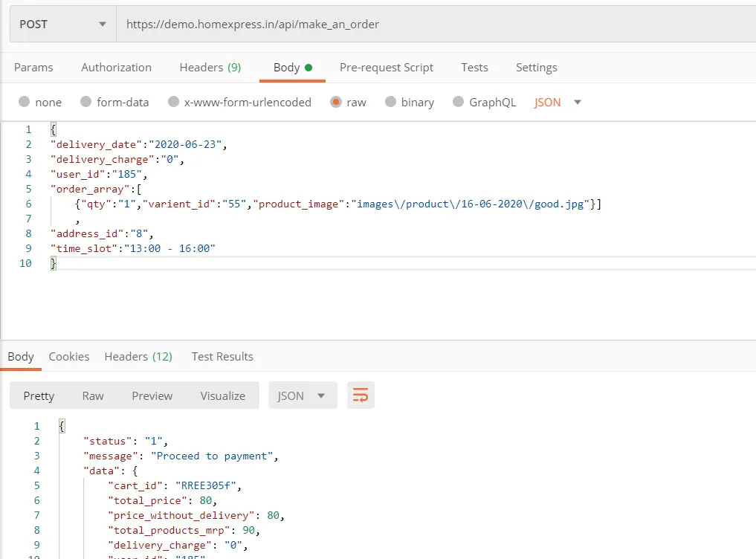
Task: Expand the orange JSON body format dropdown
Action: tap(558, 103)
